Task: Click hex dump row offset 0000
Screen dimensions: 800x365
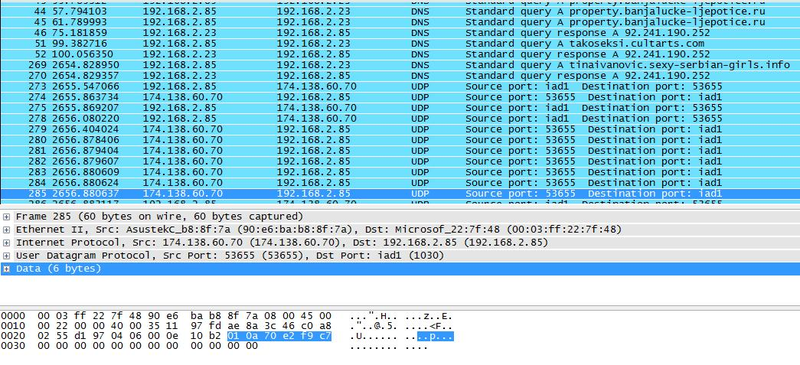Action: [x=227, y=316]
